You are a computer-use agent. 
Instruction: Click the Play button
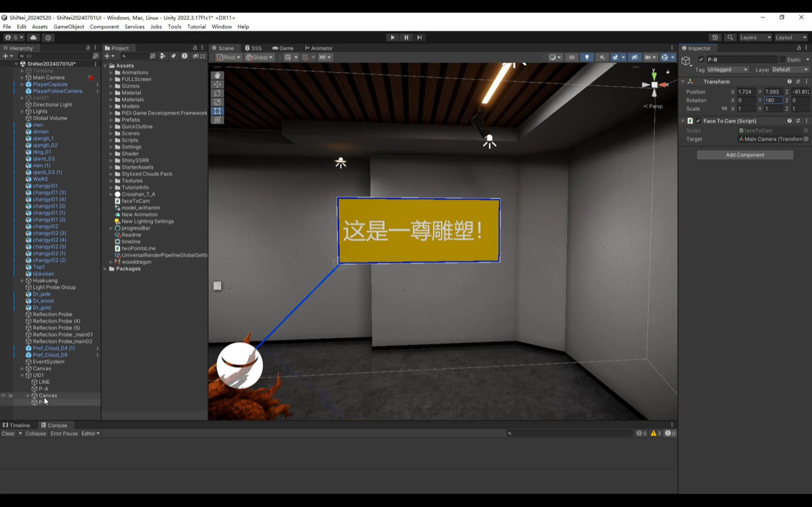click(392, 37)
